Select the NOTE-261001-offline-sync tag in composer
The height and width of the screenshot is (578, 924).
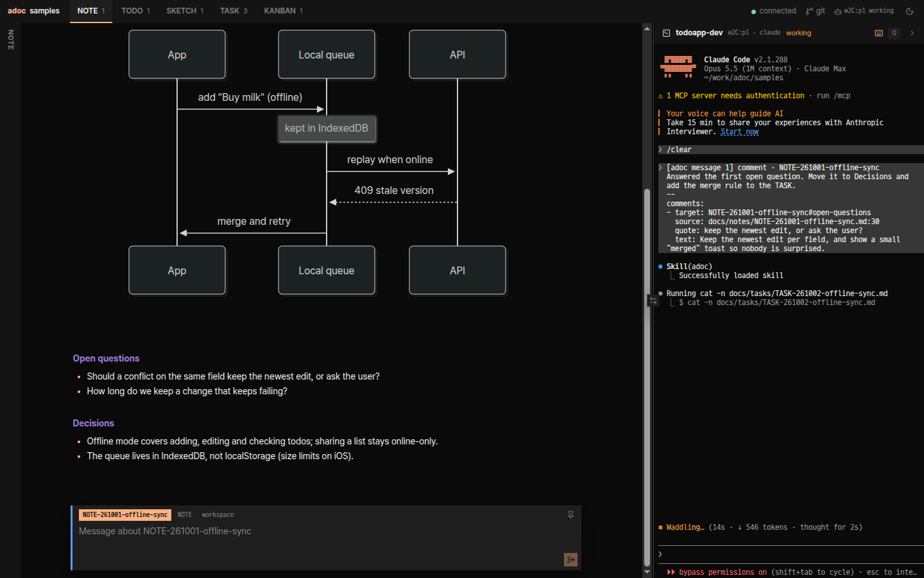point(125,514)
